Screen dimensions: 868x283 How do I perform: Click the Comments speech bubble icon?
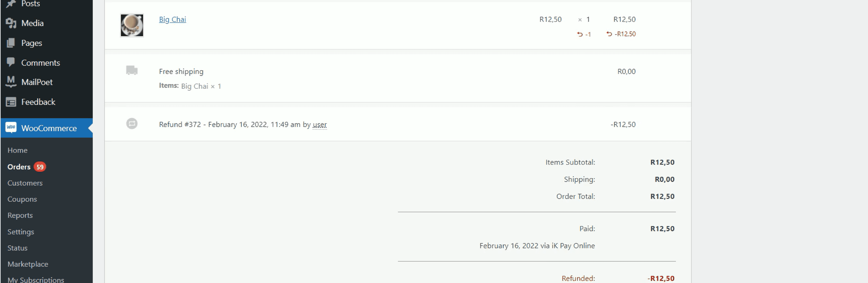tap(11, 62)
